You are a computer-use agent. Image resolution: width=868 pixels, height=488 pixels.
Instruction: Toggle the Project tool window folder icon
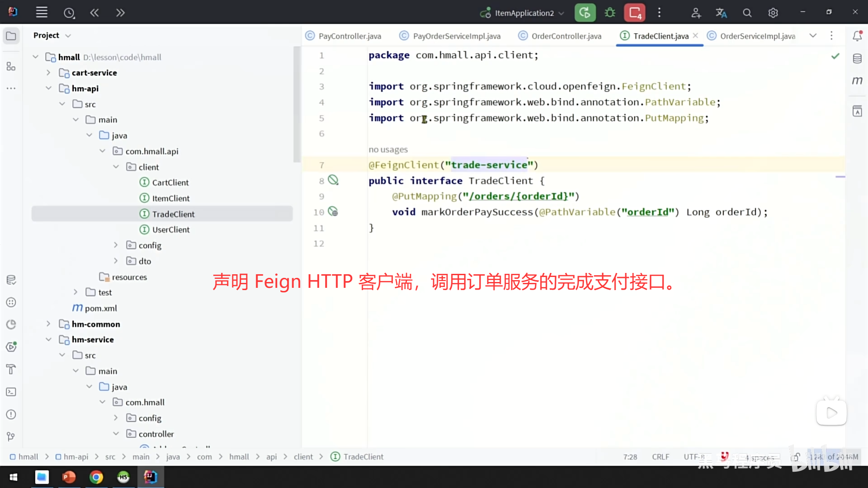coord(11,36)
